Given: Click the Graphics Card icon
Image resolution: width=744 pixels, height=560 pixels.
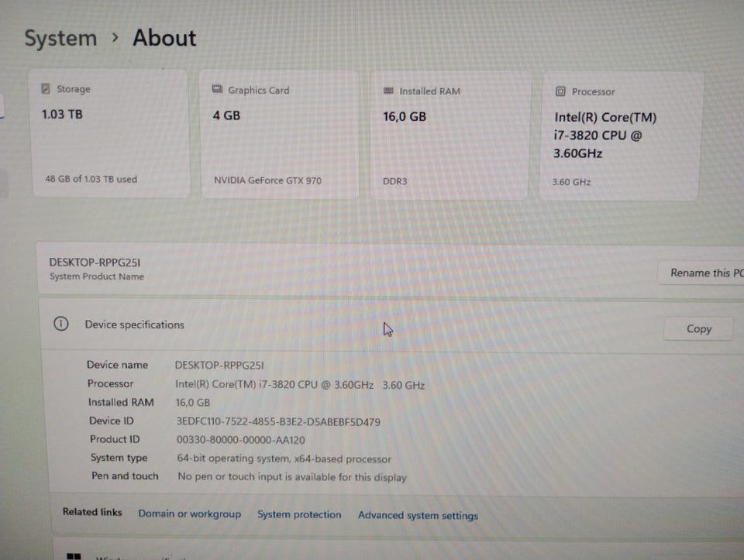Looking at the screenshot, I should 217,90.
